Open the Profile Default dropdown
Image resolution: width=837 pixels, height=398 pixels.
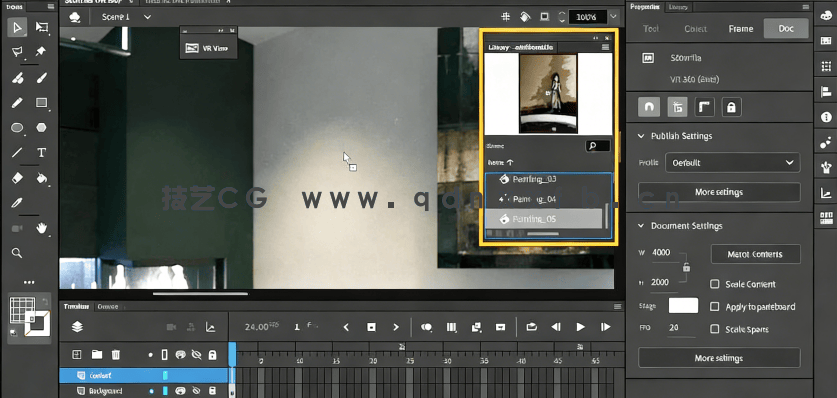point(732,163)
